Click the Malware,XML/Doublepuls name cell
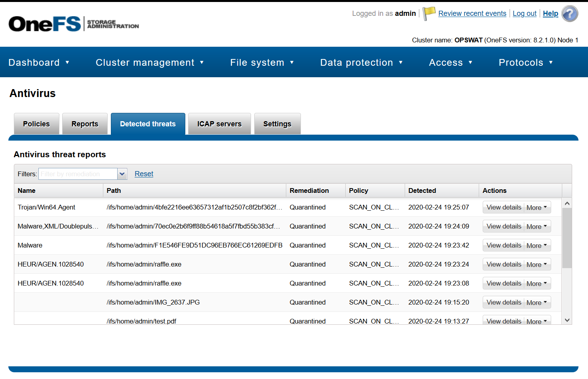 pyautogui.click(x=58, y=226)
